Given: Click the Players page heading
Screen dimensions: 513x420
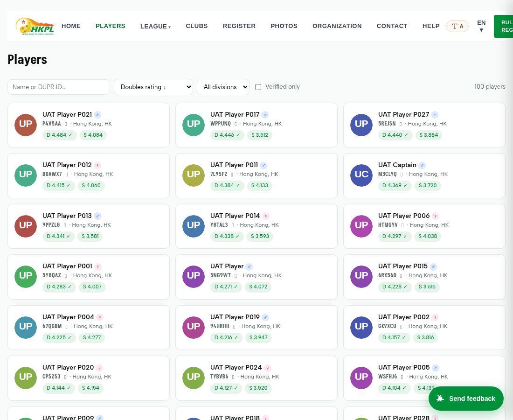Looking at the screenshot, I should [x=27, y=60].
